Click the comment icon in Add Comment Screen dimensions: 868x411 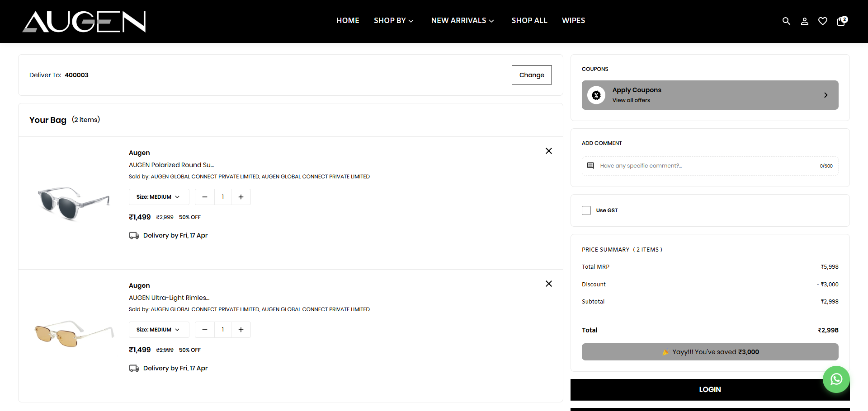click(x=590, y=166)
